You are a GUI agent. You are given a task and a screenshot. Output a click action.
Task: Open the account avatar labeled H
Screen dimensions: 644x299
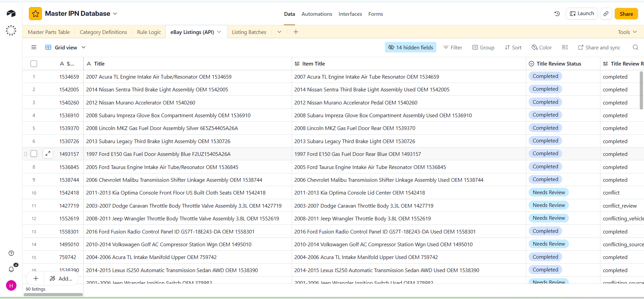click(x=11, y=286)
